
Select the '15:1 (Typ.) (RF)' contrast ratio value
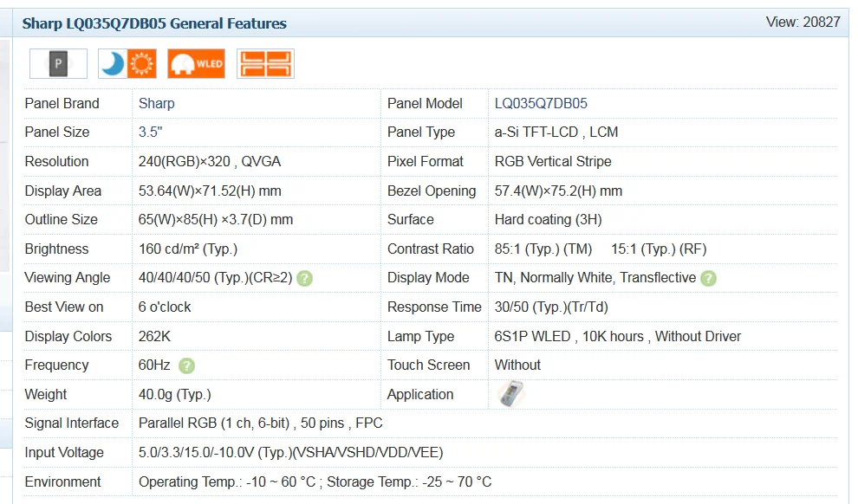tap(659, 249)
